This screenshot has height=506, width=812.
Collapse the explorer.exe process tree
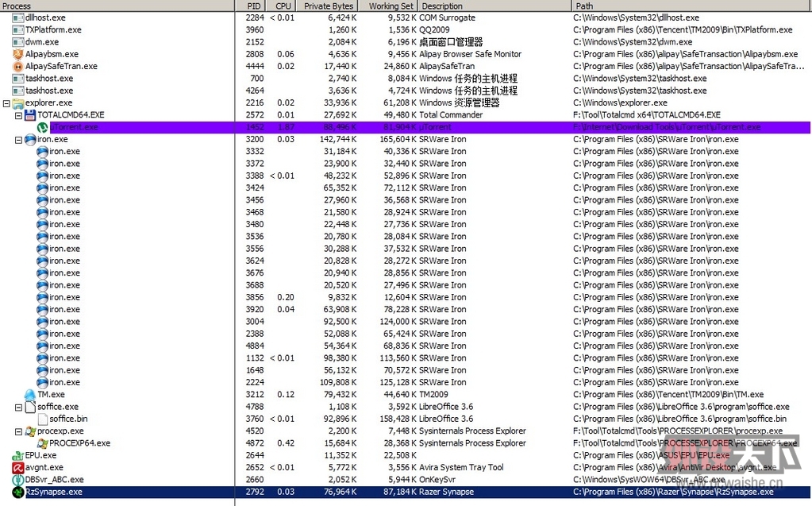point(6,103)
